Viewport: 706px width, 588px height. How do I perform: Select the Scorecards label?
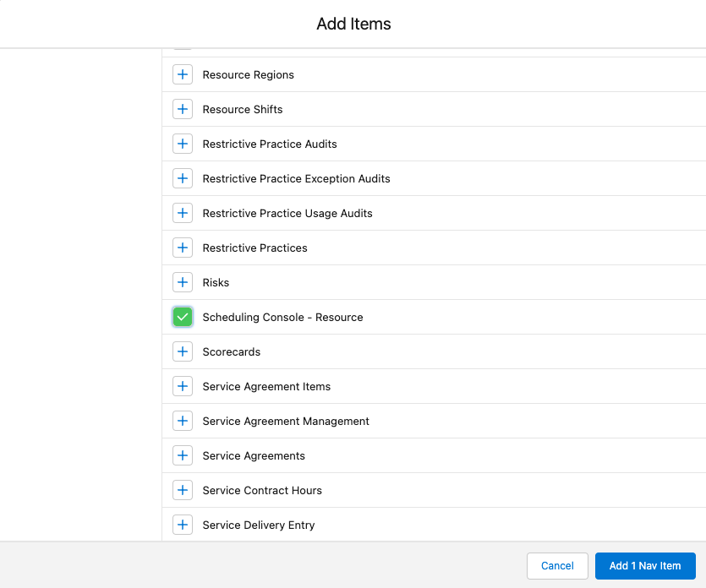click(232, 351)
